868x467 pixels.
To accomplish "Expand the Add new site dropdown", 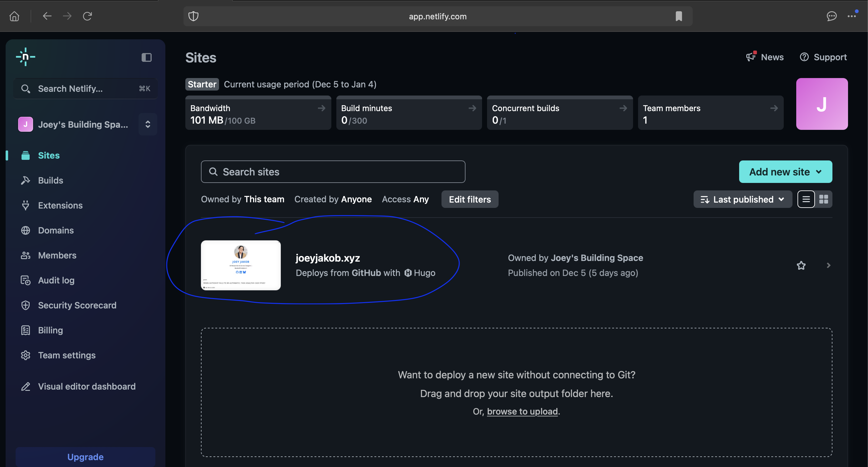I will (x=785, y=172).
